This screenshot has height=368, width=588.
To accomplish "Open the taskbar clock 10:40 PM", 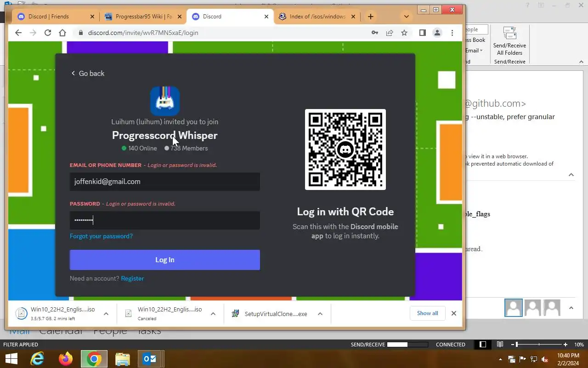I will pyautogui.click(x=568, y=359).
